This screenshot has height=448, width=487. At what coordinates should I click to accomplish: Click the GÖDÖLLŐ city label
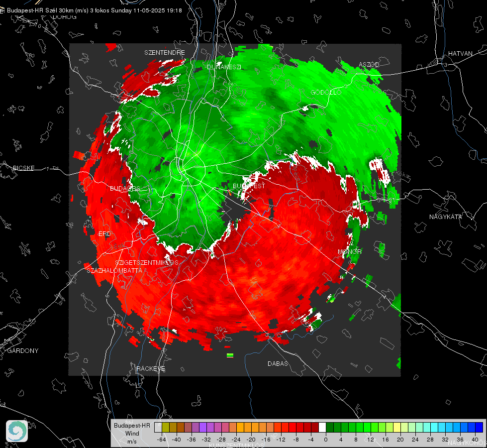tap(326, 92)
